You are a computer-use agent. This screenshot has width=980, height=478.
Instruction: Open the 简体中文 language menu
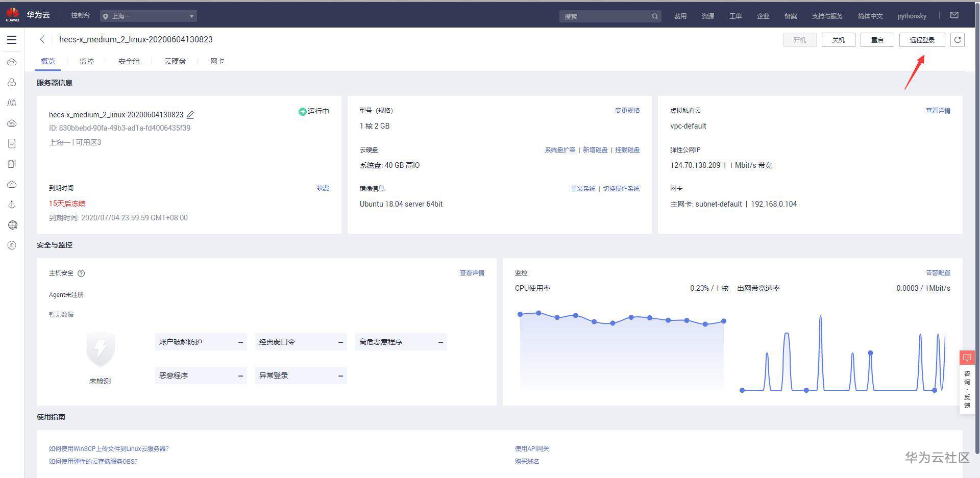pos(870,16)
